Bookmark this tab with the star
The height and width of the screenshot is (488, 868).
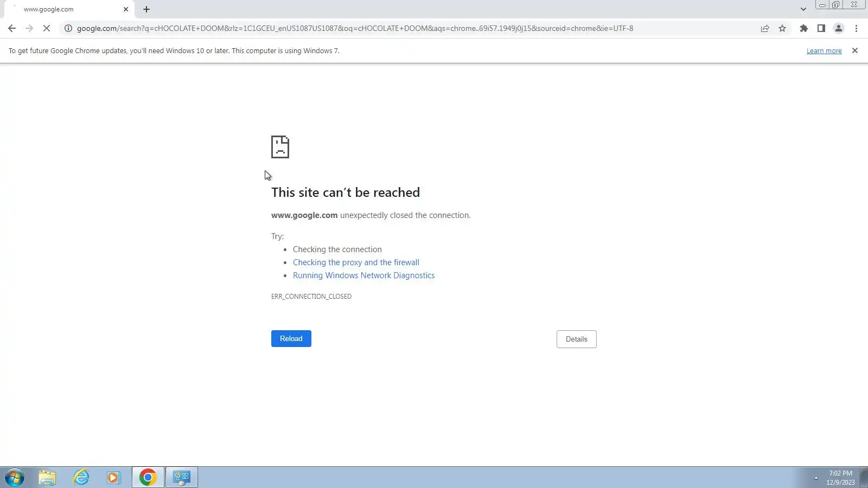coord(782,28)
